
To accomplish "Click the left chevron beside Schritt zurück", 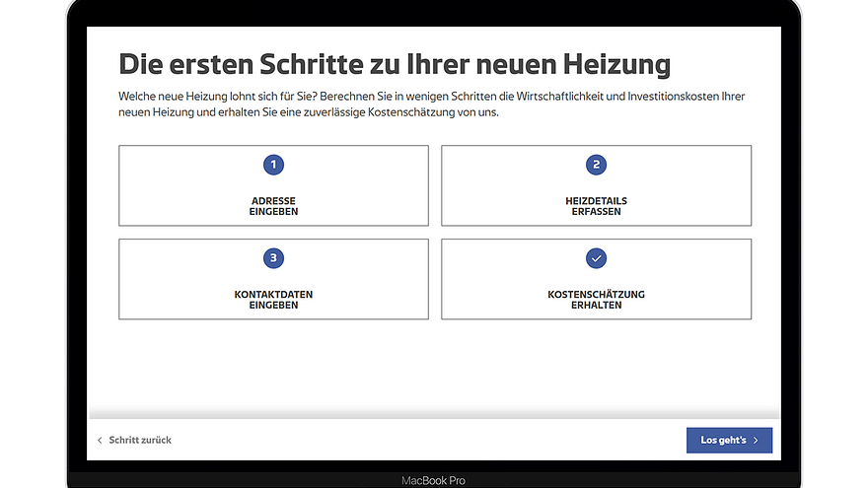I will (100, 441).
